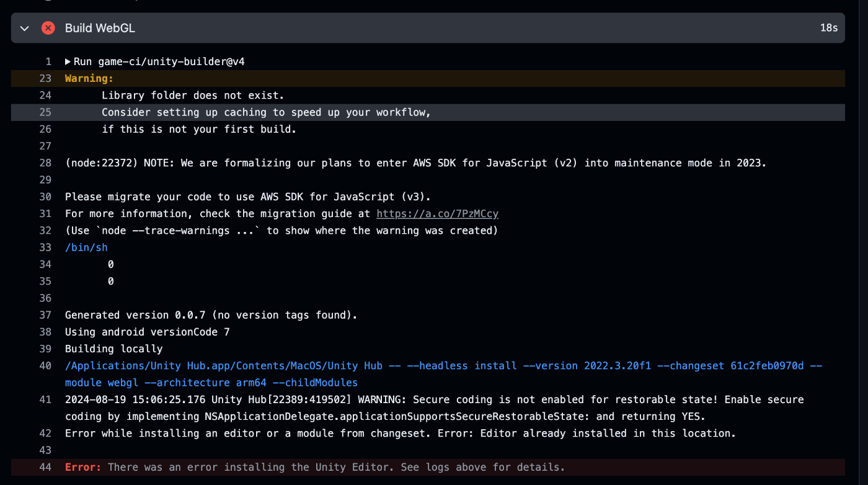Viewport: 868px width, 485px height.
Task: Click 'There was an error installing the Unity Editor' text
Action: coord(336,467)
